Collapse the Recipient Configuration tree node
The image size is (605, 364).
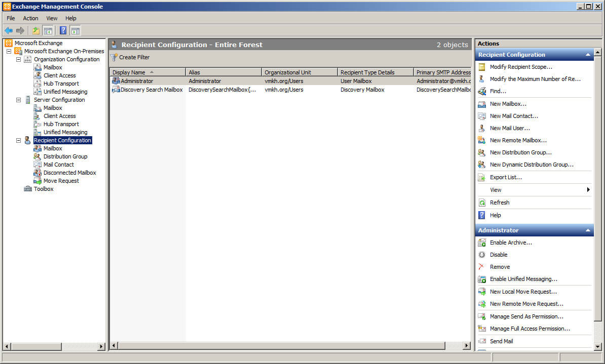pos(18,140)
